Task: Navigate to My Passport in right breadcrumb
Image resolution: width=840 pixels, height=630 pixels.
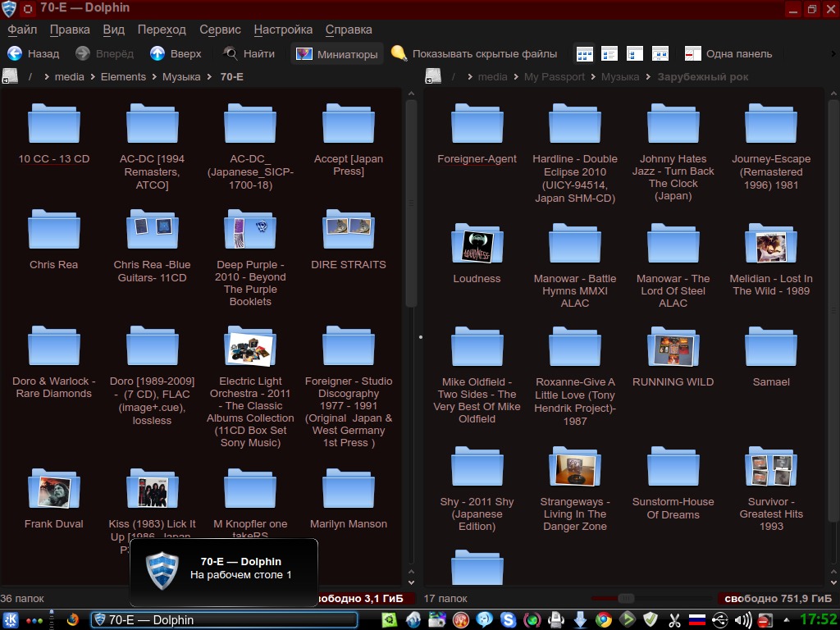Action: click(555, 76)
